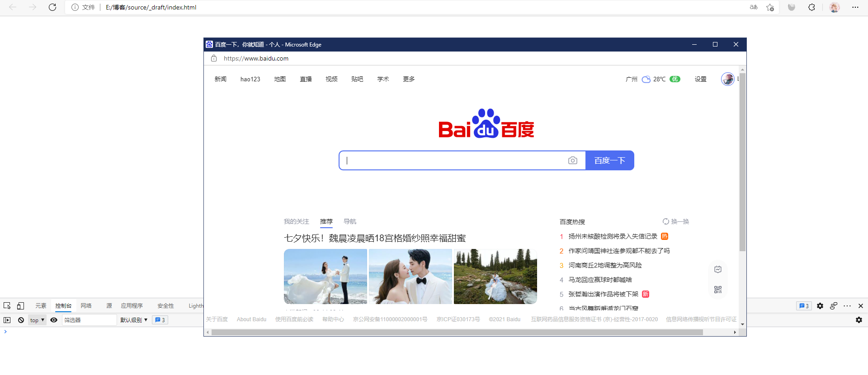Click the console 筛选器 filter field
The height and width of the screenshot is (375, 868).
(x=89, y=320)
